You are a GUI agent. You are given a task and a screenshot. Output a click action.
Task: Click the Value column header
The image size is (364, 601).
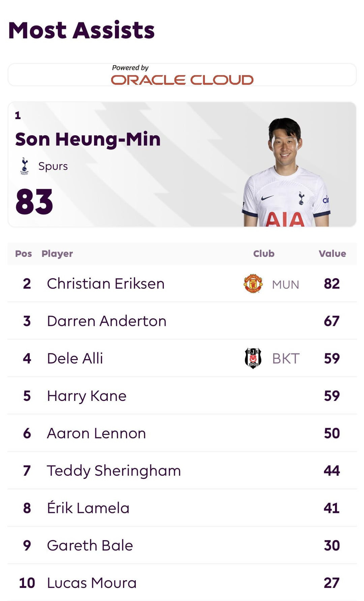click(332, 254)
